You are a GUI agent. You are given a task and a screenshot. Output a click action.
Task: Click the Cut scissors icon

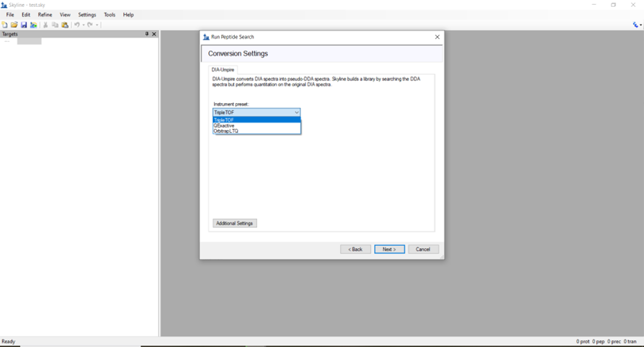pyautogui.click(x=46, y=25)
